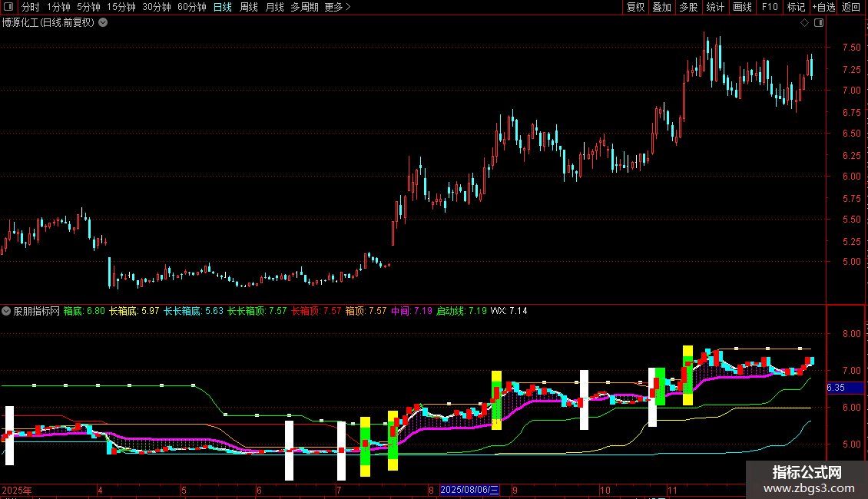Switch to the 分时 intraday view
Image resolution: width=868 pixels, height=499 pixels.
click(x=30, y=7)
